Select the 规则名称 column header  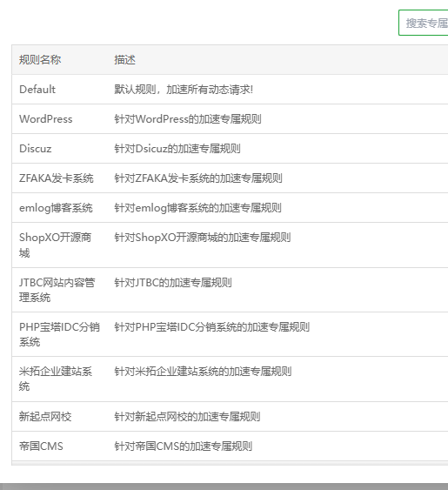point(40,60)
